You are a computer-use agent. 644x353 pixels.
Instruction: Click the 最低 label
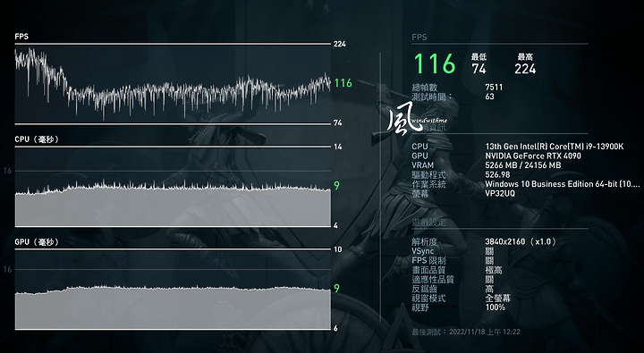coord(479,57)
